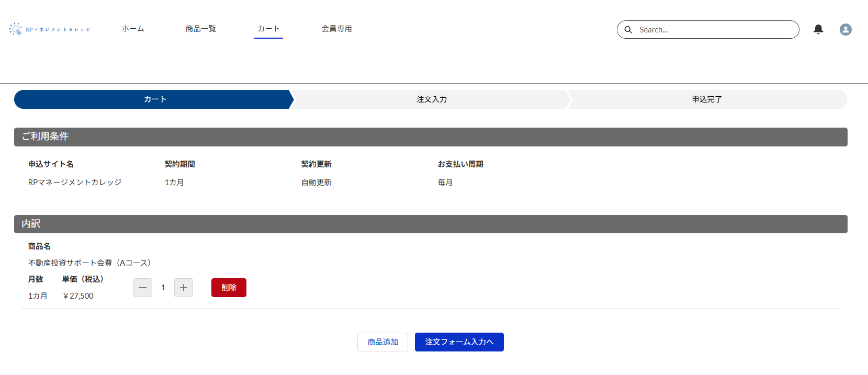Viewport: 868px width, 375px height.
Task: Click the 内訳 section header
Action: tap(31, 224)
